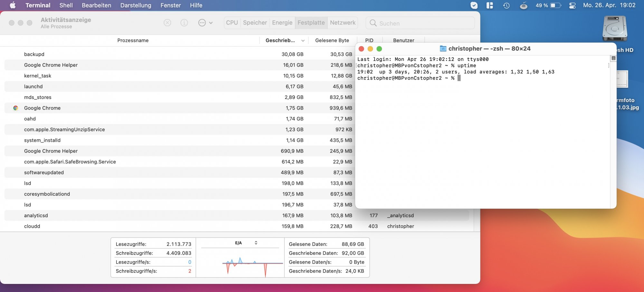Click the checkmark shield menu bar icon

pos(474,5)
